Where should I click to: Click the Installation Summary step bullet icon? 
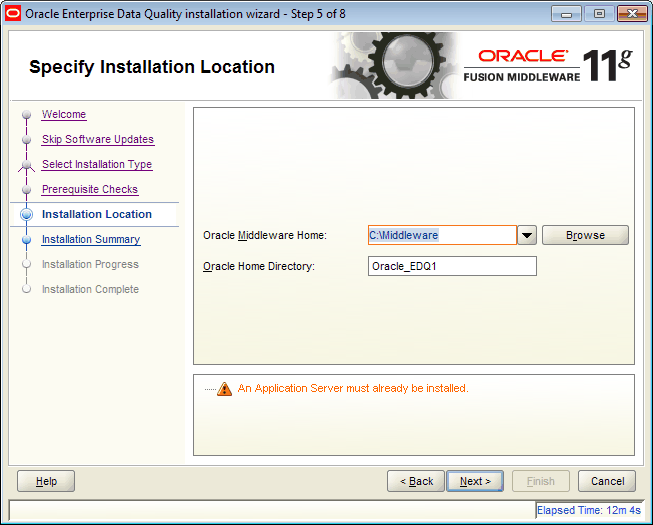(27, 239)
